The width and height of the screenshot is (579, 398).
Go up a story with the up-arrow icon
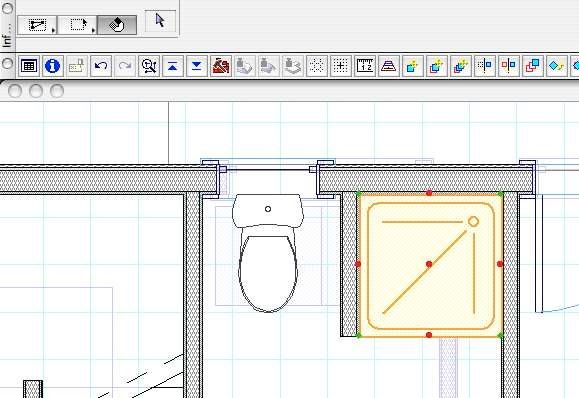click(173, 66)
